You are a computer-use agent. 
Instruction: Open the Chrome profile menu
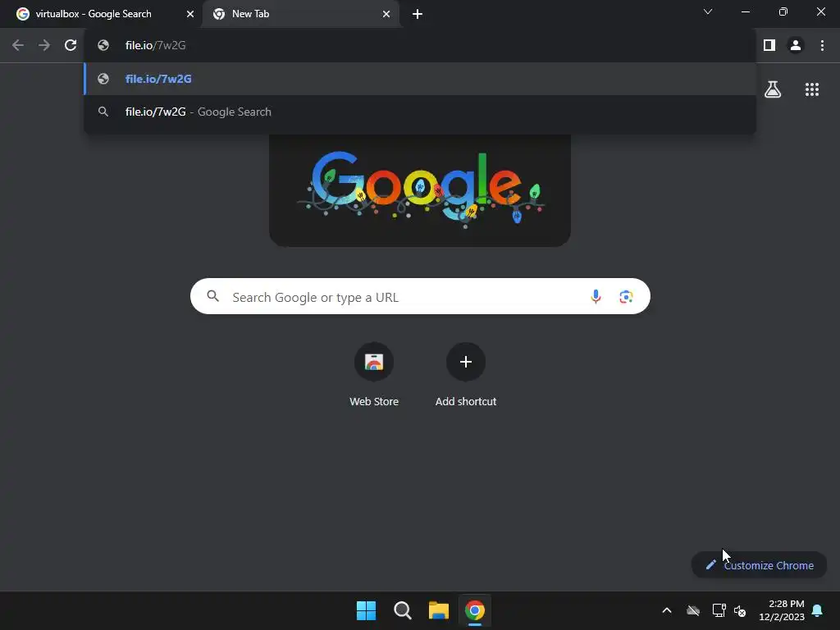[x=796, y=46]
